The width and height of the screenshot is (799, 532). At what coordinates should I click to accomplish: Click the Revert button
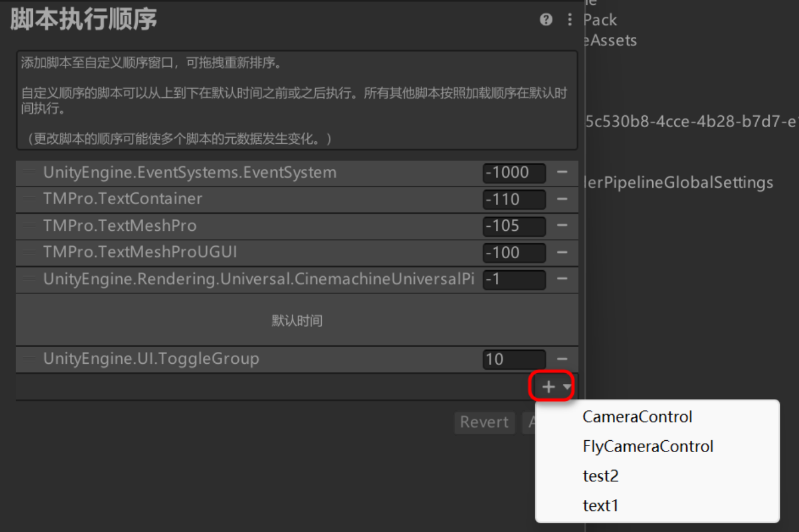[x=484, y=422]
